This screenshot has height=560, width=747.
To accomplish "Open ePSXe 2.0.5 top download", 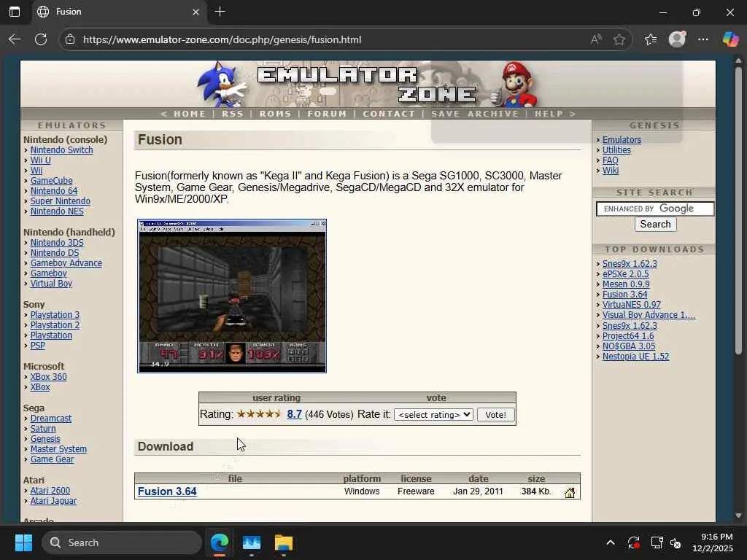I will (x=625, y=274).
